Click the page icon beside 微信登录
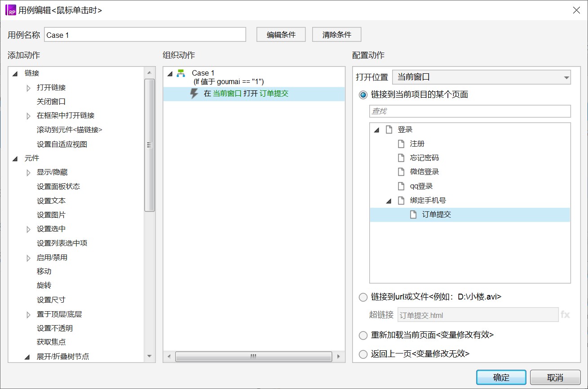 [401, 172]
